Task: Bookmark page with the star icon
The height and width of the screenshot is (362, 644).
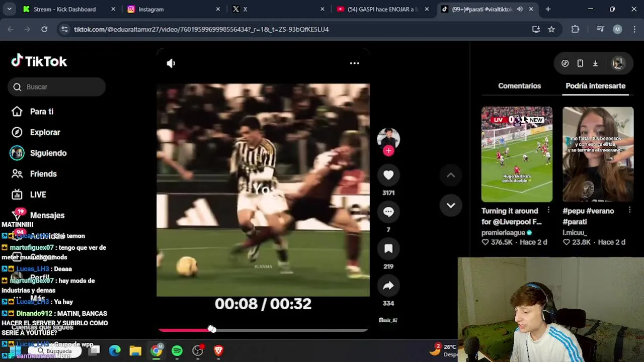Action: click(551, 29)
